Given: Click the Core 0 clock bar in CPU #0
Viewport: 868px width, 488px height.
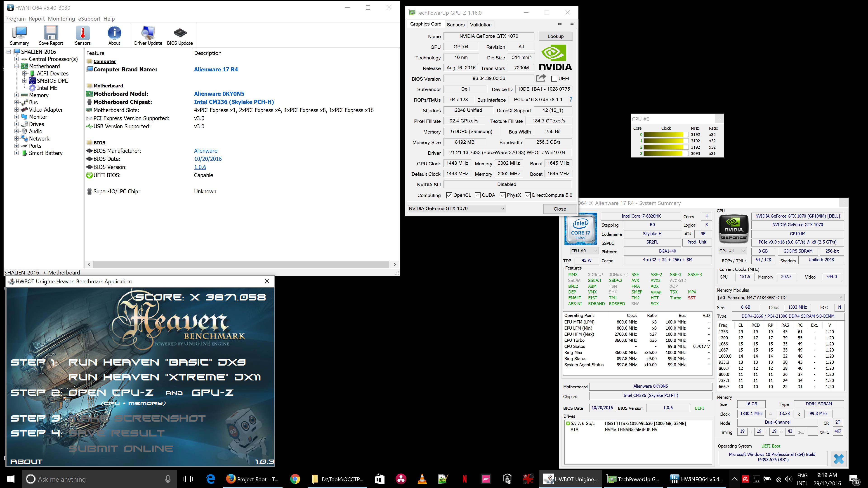Looking at the screenshot, I should [665, 135].
